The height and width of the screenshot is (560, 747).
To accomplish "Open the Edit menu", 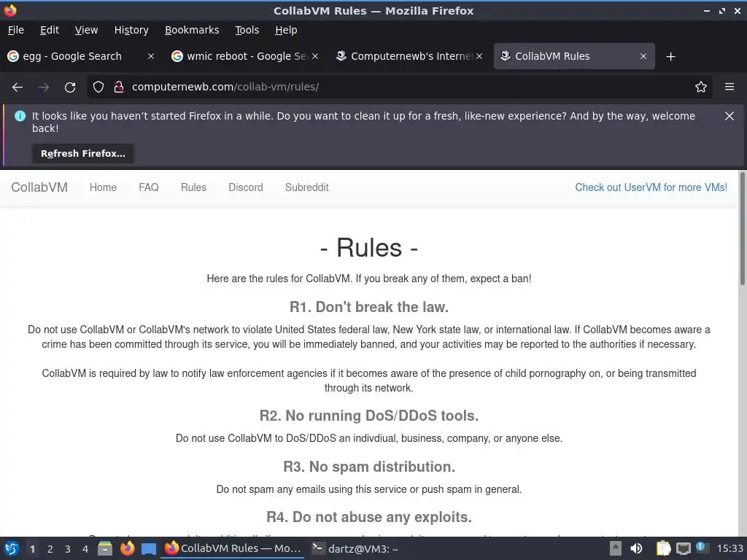I will click(50, 30).
